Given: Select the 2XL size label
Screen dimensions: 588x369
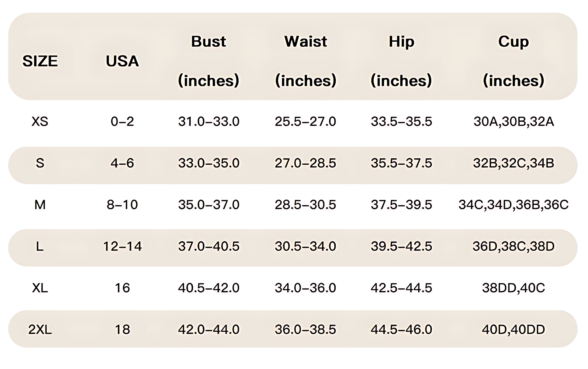Looking at the screenshot, I should 40,329.
